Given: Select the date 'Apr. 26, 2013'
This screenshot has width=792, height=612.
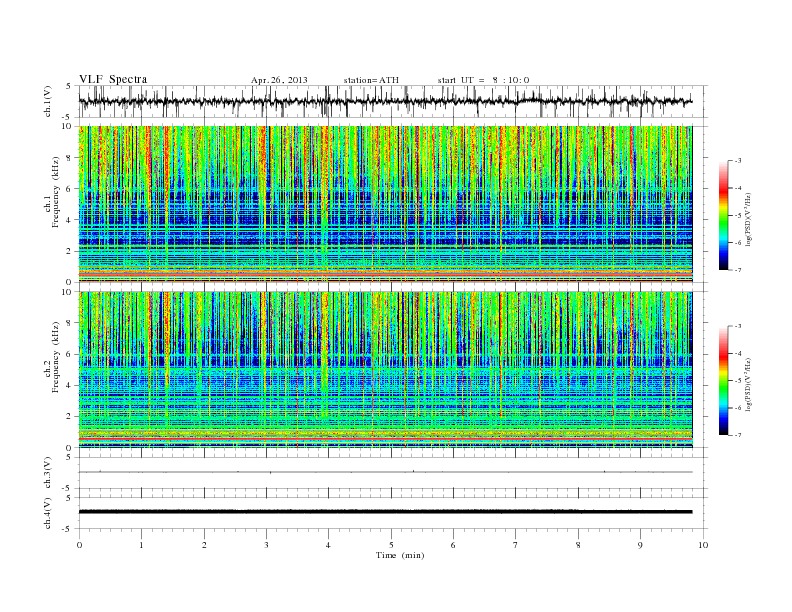Looking at the screenshot, I should 279,80.
